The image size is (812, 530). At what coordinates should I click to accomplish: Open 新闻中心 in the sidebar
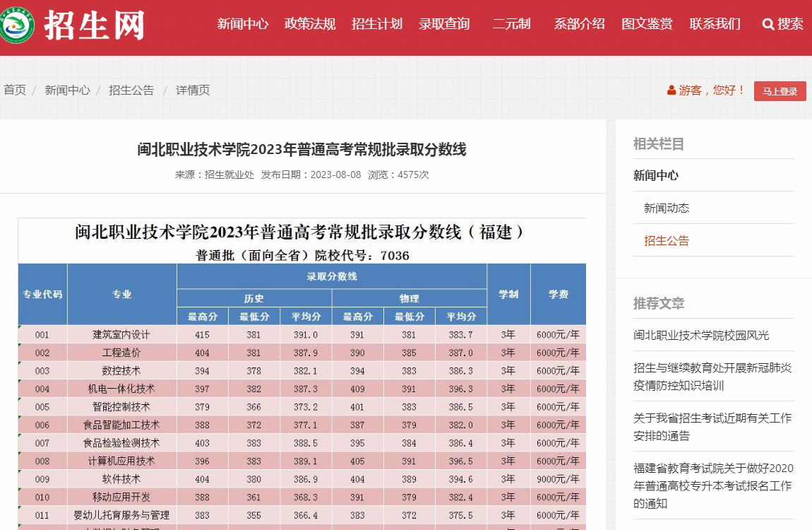click(x=656, y=176)
